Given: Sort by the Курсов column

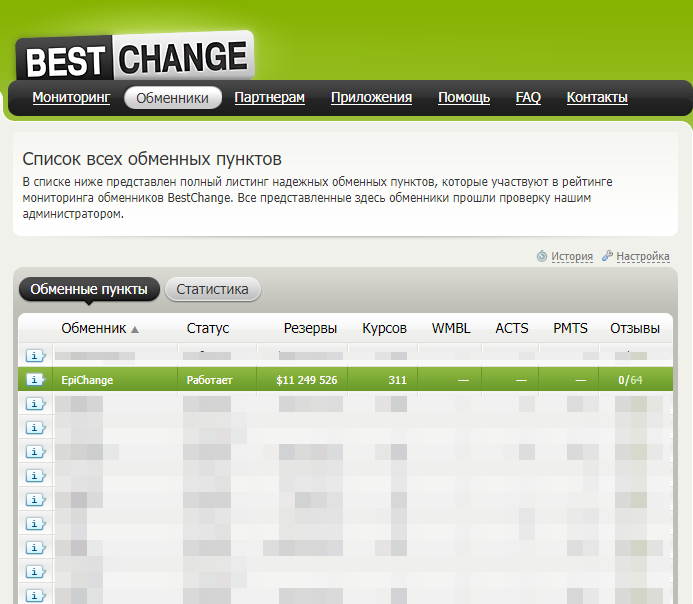Looking at the screenshot, I should pos(385,328).
